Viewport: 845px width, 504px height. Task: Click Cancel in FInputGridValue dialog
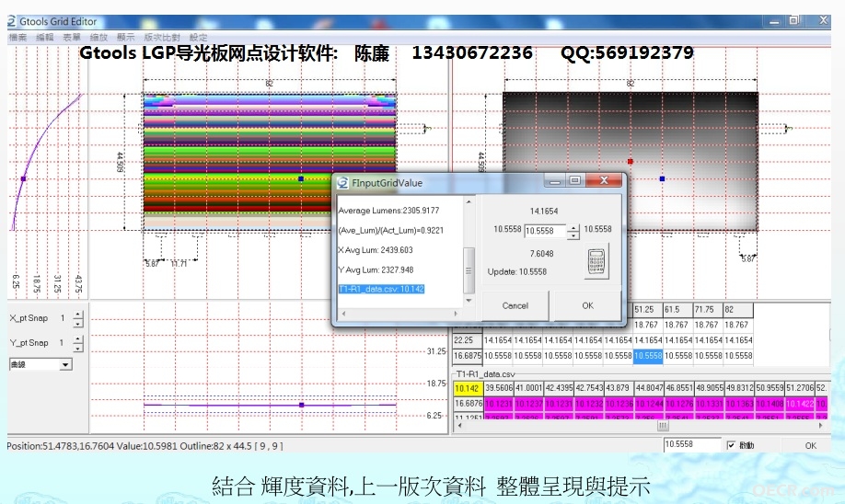click(515, 306)
